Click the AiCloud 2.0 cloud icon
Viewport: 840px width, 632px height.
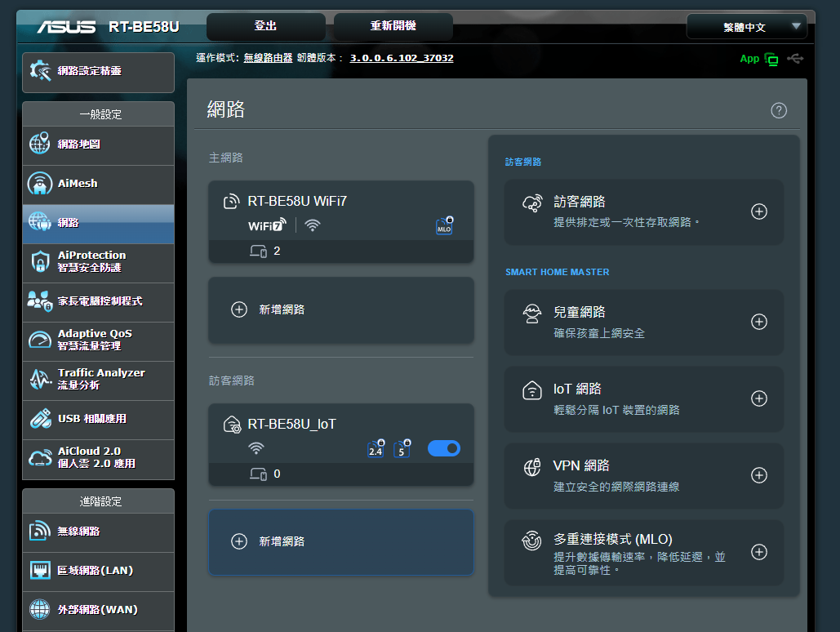click(40, 458)
